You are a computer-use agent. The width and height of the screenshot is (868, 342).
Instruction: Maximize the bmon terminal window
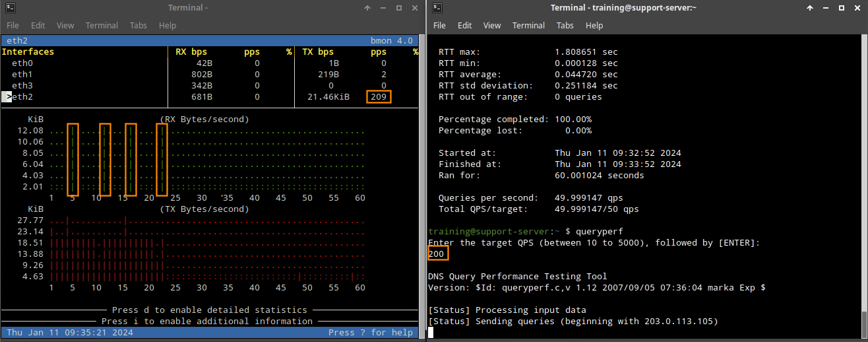398,8
